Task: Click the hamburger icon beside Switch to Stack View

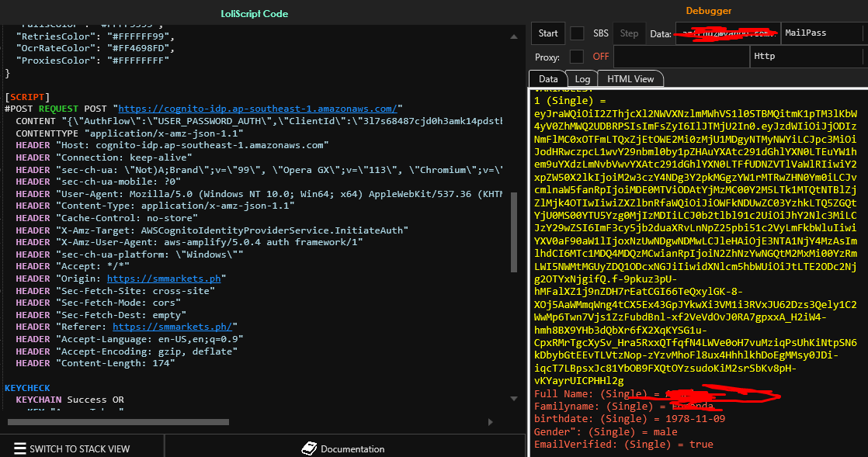Action: (x=20, y=448)
